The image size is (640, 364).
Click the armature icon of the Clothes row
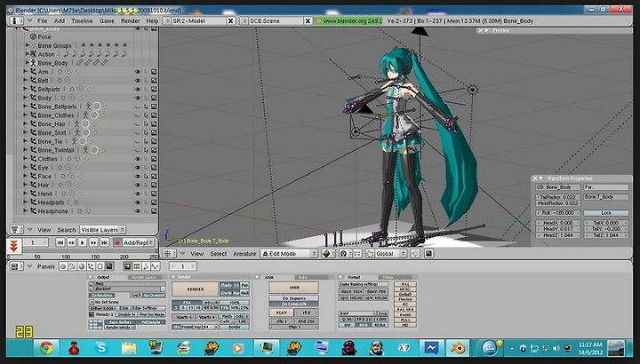34,159
